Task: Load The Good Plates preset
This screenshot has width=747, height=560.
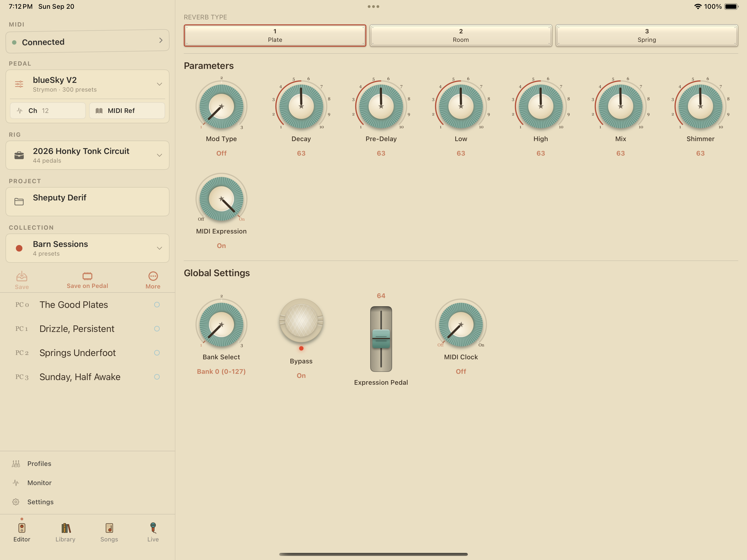Action: point(87,305)
